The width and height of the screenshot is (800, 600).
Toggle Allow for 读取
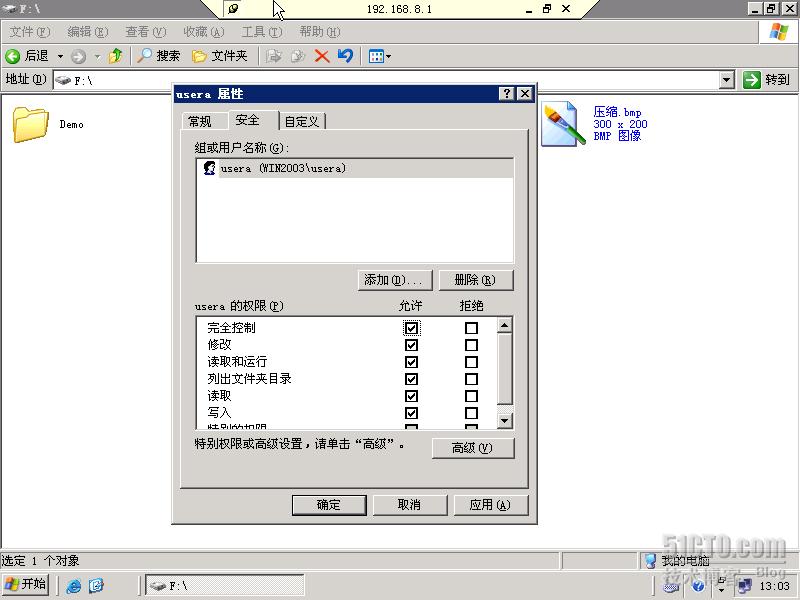coord(411,396)
